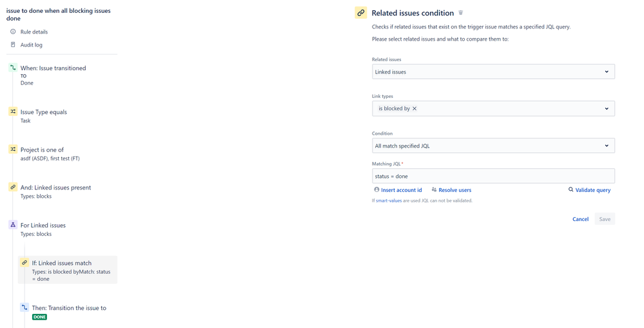Click the rule title text

pos(58,14)
